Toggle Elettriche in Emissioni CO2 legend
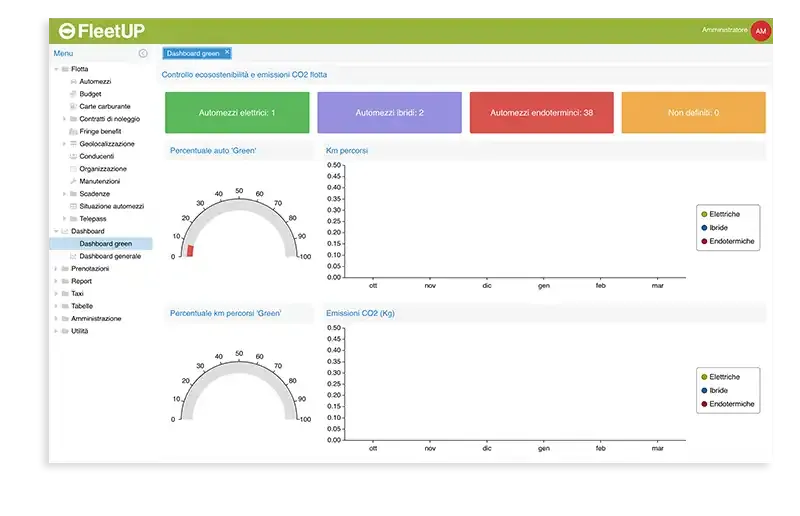This screenshot has height=516, width=800. click(720, 377)
